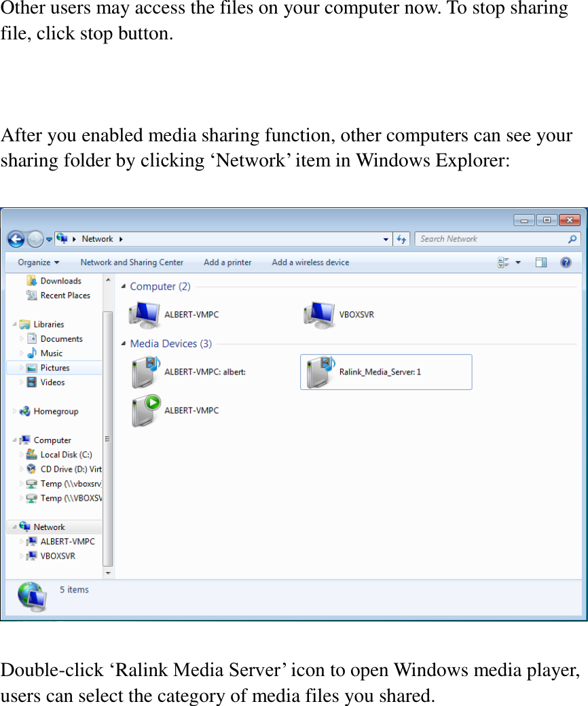Open the view options dropdown arrow

click(x=518, y=262)
